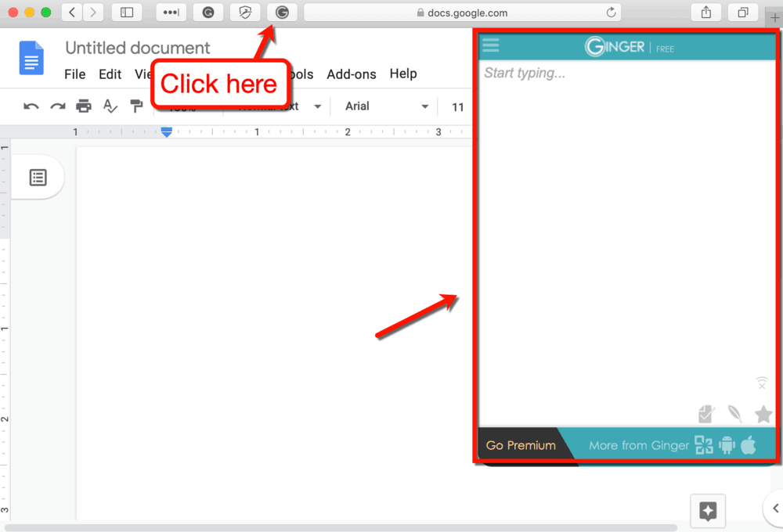Click the Explore button at bottom right
Screen dimensions: 783x532
click(708, 511)
